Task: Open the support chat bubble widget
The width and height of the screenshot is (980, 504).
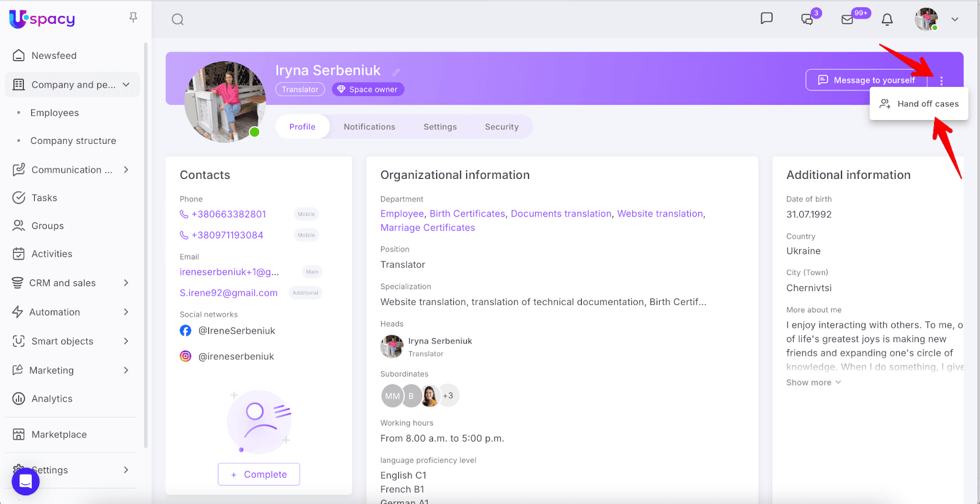Action: [x=26, y=482]
